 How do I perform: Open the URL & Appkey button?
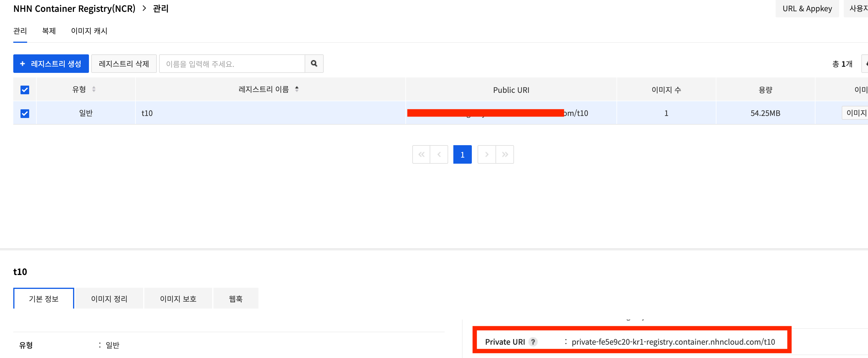point(807,9)
